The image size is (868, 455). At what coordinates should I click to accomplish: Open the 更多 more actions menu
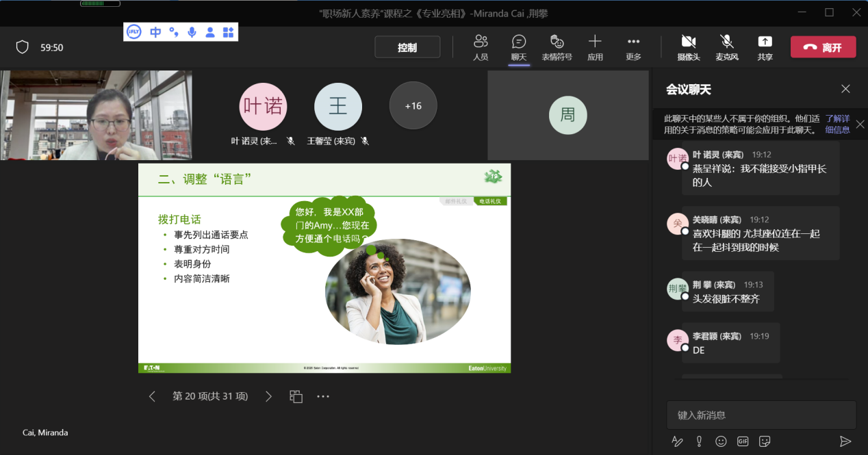pos(633,48)
